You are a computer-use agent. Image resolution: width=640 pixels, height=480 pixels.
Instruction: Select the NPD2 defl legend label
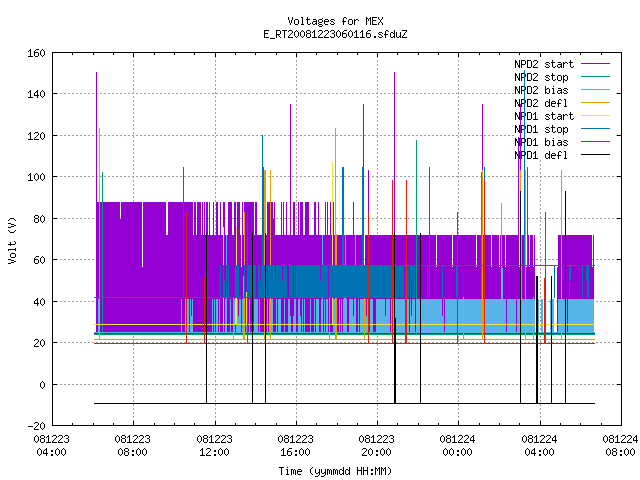point(541,103)
